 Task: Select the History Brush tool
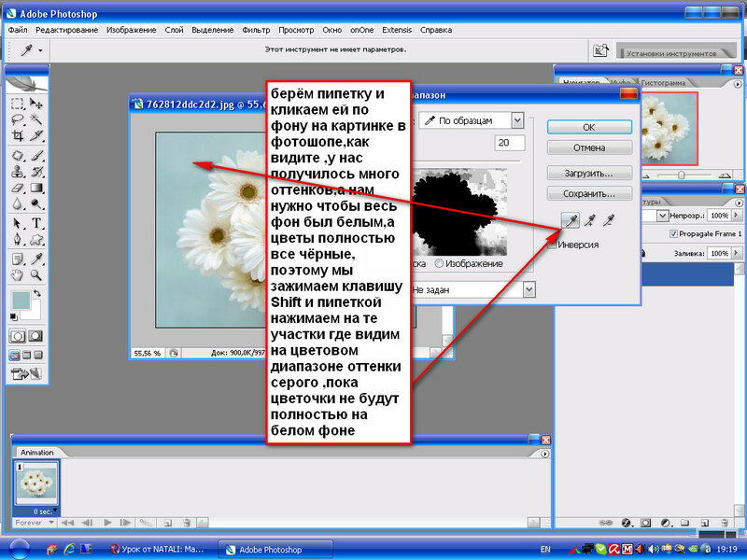coord(36,172)
